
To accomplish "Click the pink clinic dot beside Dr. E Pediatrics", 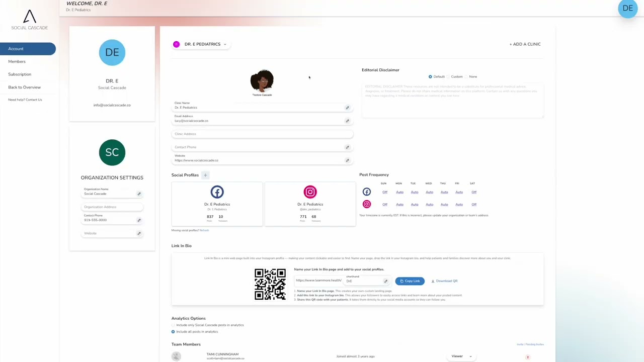I will (176, 44).
